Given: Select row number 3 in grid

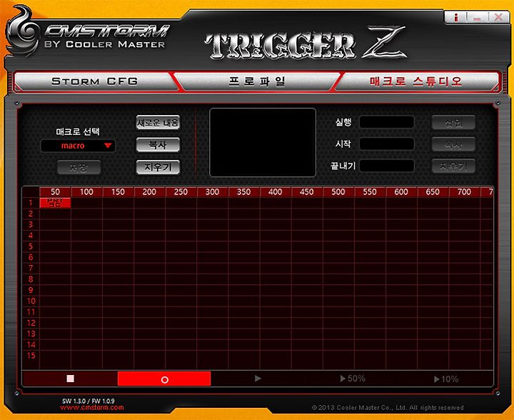Looking at the screenshot, I should click(31, 224).
